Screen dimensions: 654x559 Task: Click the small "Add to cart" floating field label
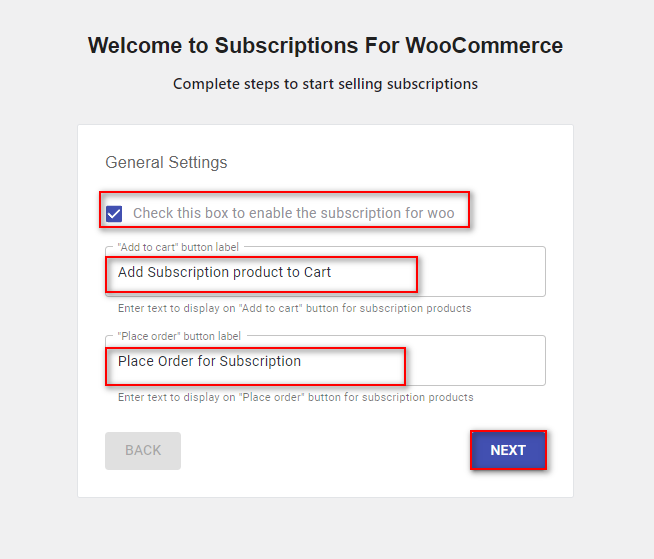coord(178,246)
